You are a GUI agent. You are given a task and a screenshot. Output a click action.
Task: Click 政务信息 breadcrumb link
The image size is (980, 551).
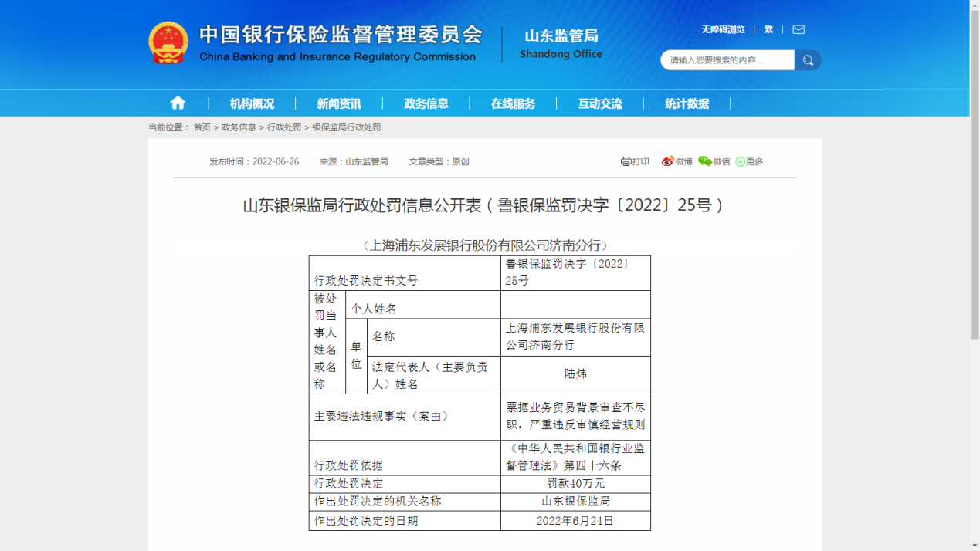click(x=239, y=127)
